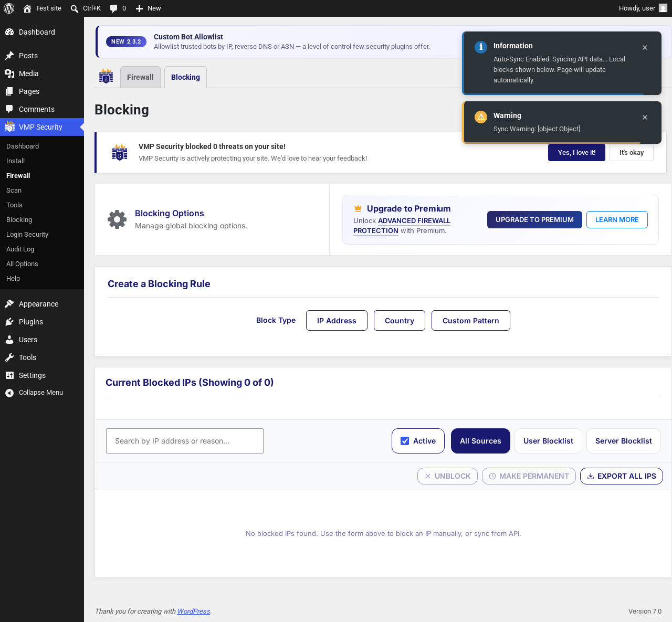Open the Firewall submenu item in sidebar
This screenshot has width=672, height=622.
point(18,176)
